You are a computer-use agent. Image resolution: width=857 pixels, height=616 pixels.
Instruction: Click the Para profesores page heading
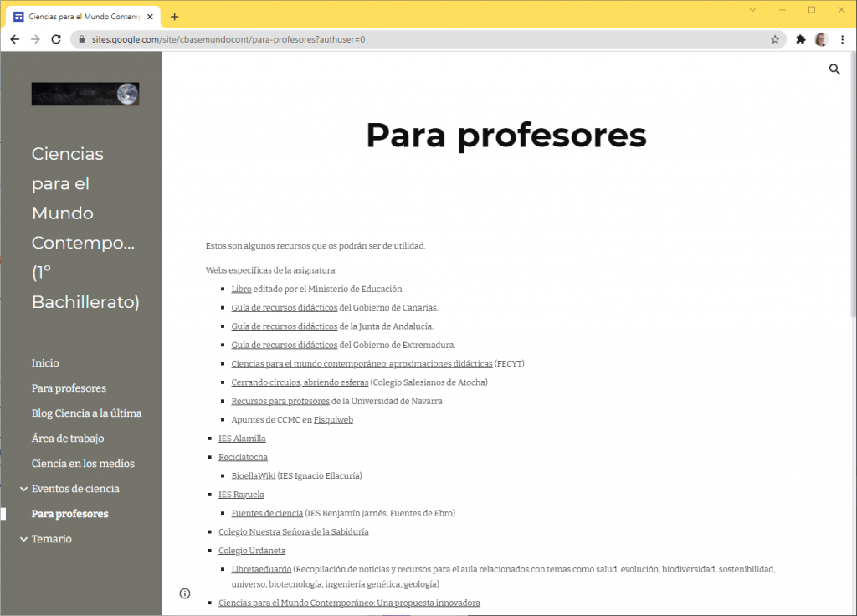point(506,135)
